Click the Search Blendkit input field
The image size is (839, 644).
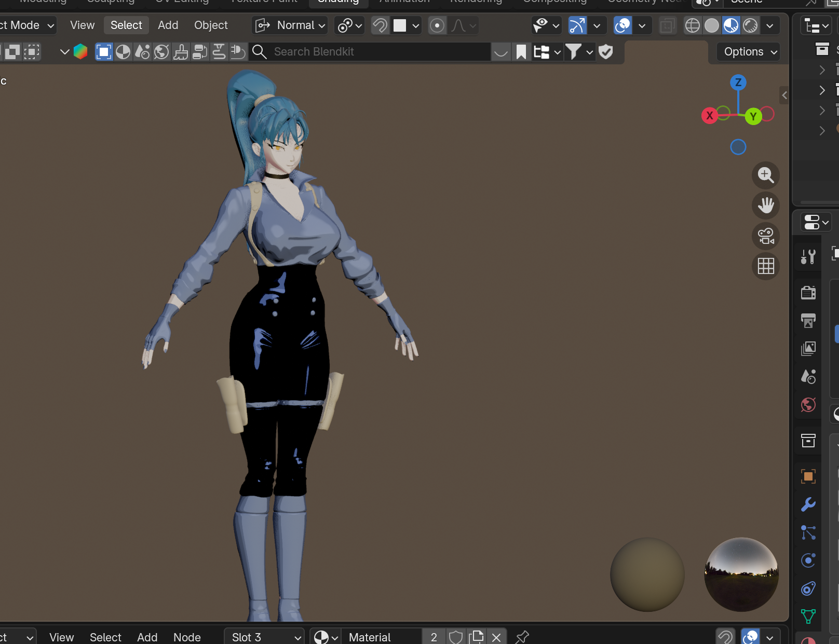coord(370,52)
